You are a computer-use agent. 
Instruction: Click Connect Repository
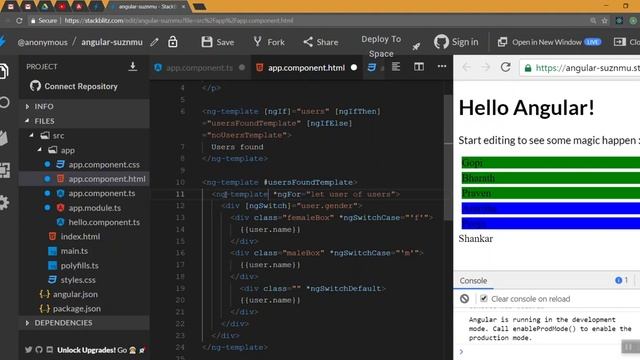(74, 86)
